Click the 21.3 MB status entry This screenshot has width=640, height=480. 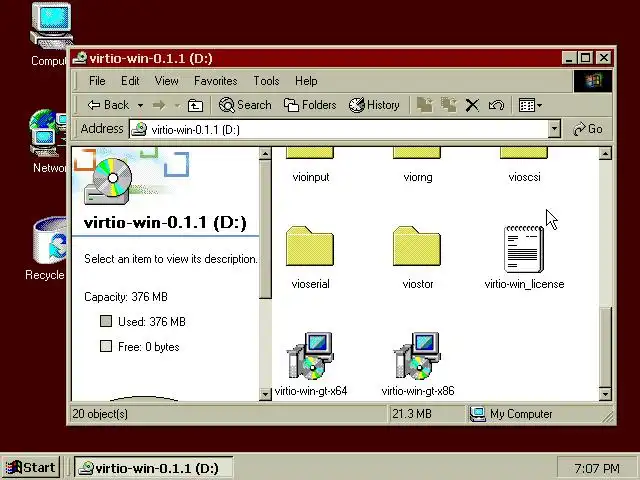click(412, 414)
